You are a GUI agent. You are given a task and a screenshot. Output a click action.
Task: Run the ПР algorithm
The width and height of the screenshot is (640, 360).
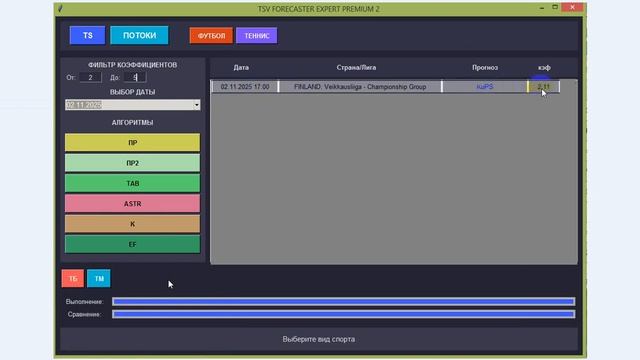pos(133,143)
